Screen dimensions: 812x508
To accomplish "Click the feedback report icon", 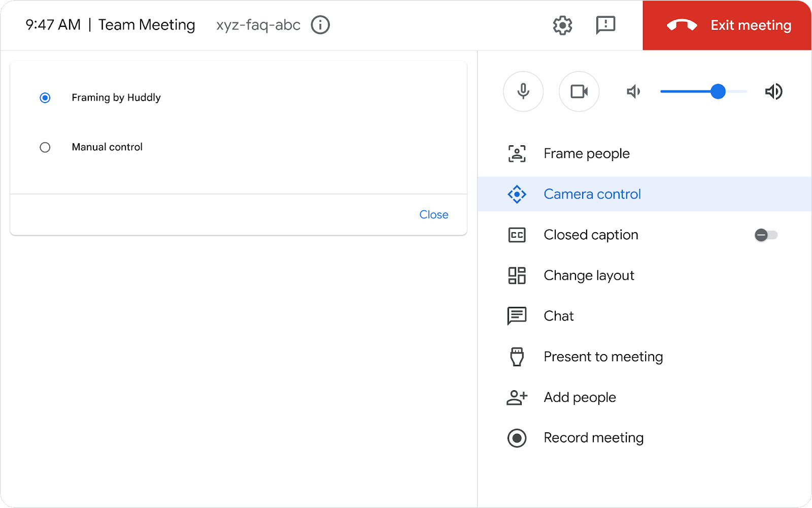I will [x=605, y=25].
